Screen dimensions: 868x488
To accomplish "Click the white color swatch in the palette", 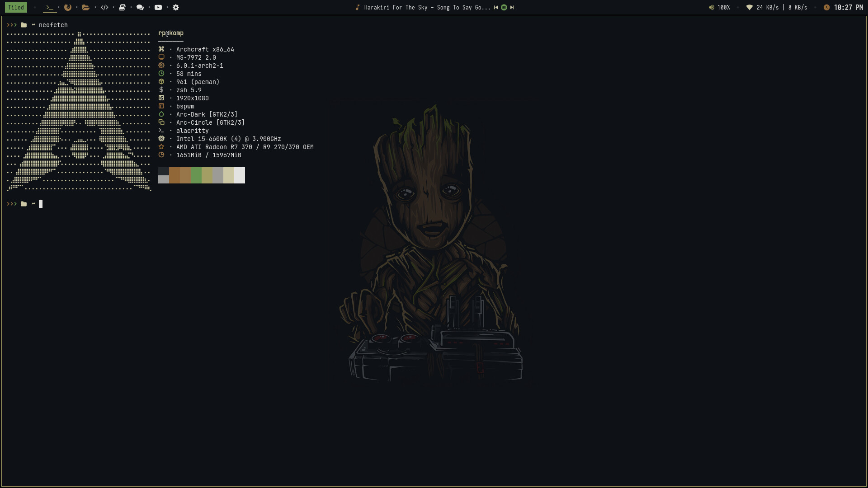I will coord(240,175).
